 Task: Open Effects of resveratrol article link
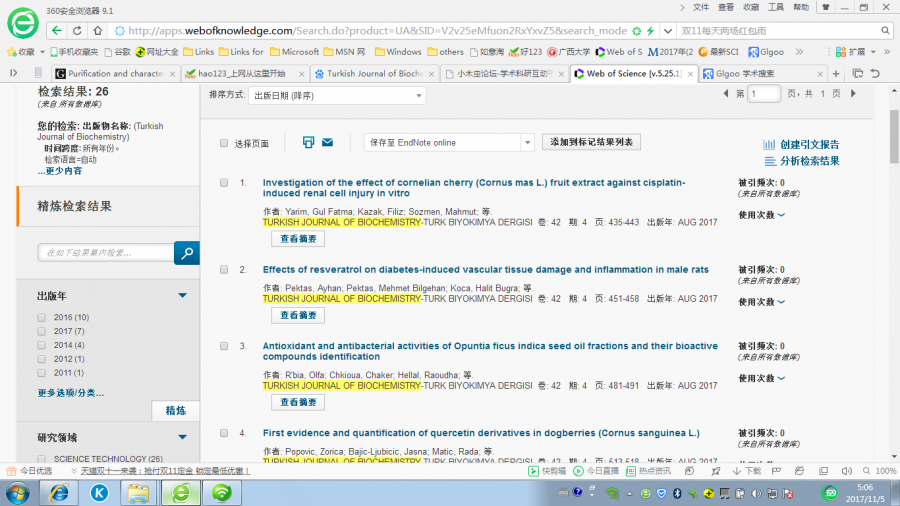[x=486, y=270]
